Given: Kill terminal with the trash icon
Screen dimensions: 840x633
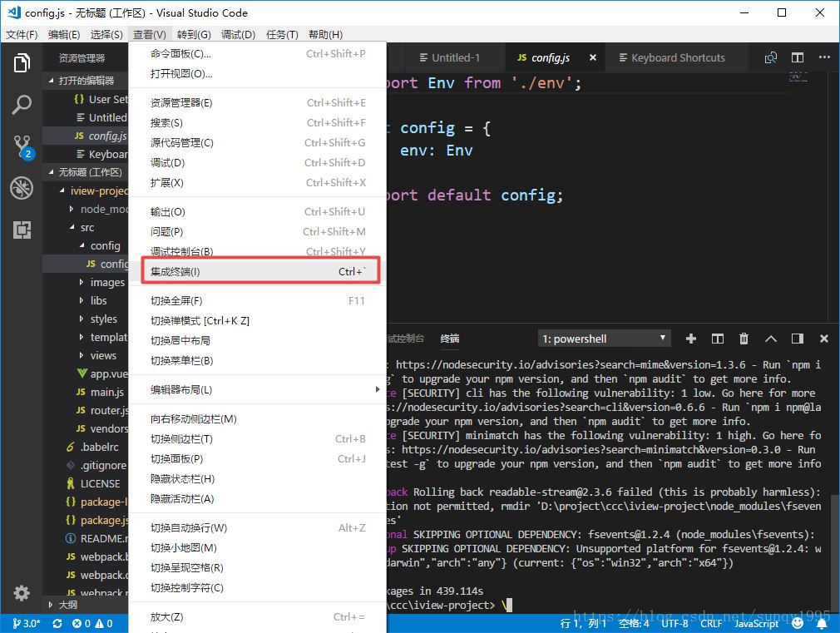Looking at the screenshot, I should tap(744, 339).
